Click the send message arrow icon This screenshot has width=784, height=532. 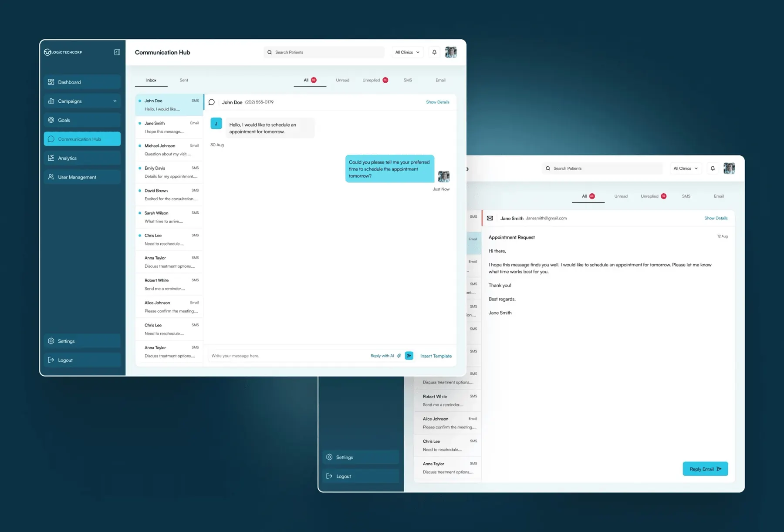tap(409, 356)
